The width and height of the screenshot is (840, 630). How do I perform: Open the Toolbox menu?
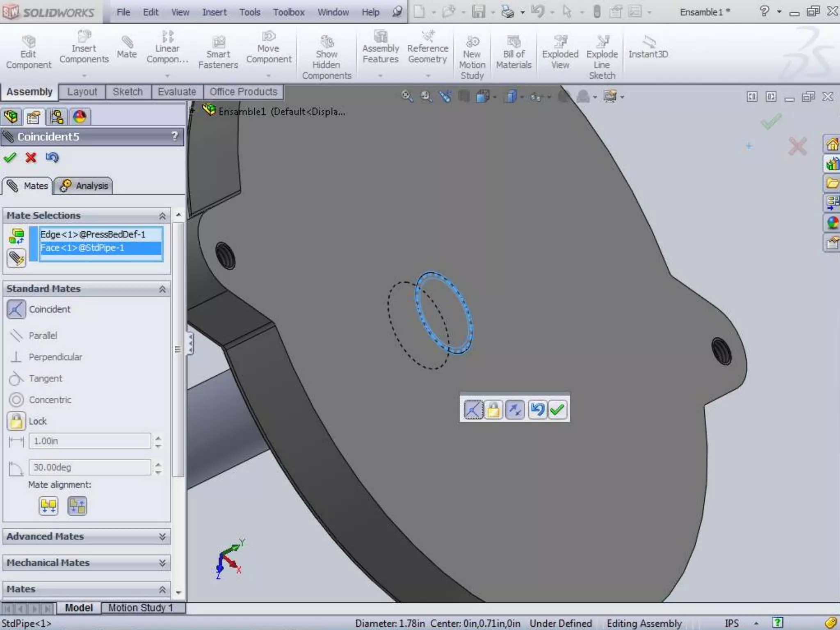pyautogui.click(x=288, y=12)
